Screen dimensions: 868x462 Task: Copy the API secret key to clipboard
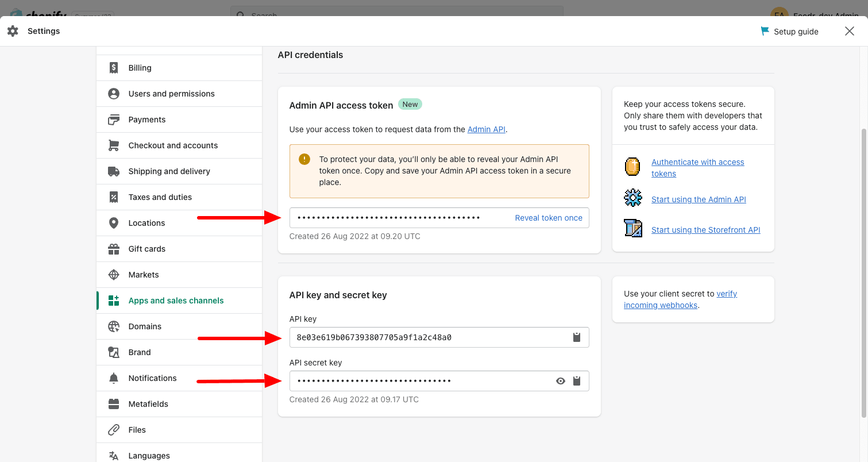[577, 381]
